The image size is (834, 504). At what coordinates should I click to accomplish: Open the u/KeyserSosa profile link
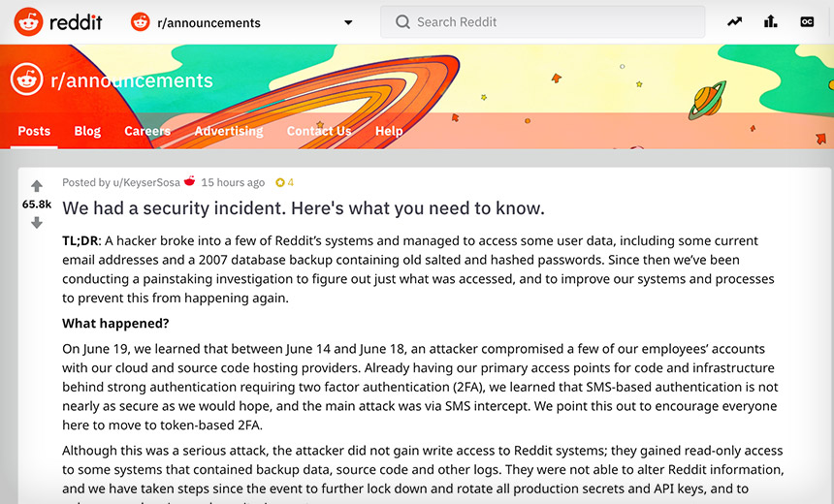pyautogui.click(x=146, y=182)
